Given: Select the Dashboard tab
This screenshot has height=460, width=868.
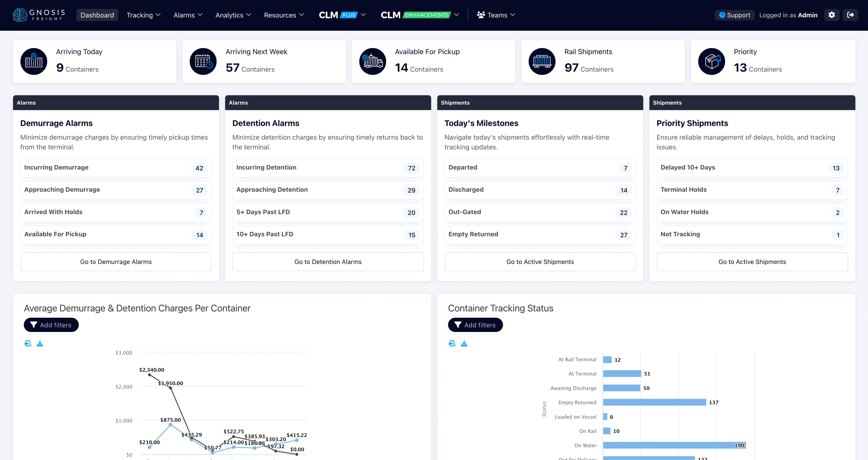Looking at the screenshot, I should pyautogui.click(x=97, y=15).
